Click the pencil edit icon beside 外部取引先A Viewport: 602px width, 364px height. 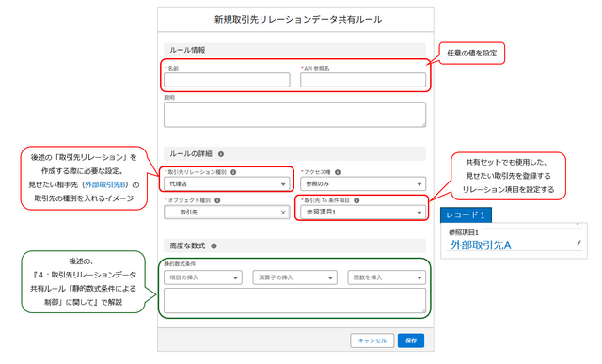coord(578,243)
